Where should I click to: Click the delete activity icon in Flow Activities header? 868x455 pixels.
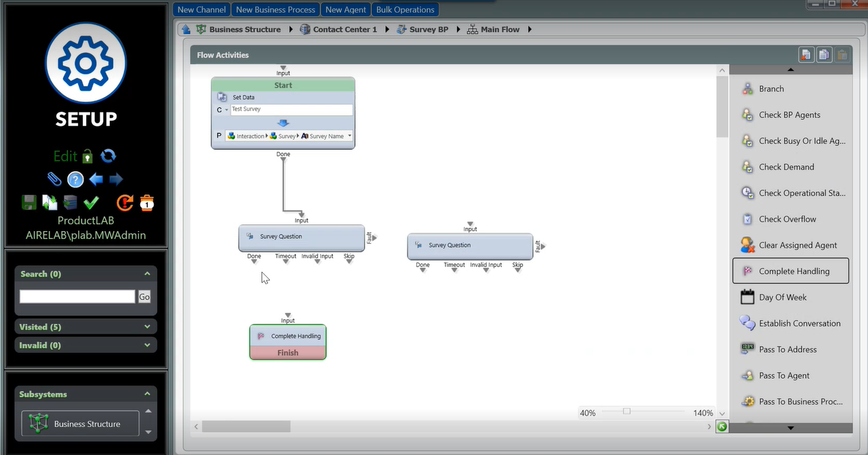pyautogui.click(x=806, y=55)
